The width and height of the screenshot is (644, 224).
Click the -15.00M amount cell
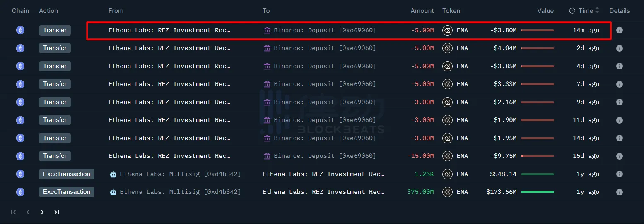pos(420,156)
